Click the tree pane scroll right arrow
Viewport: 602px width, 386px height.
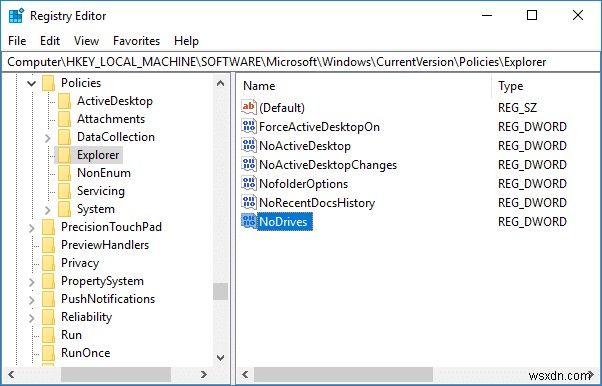(x=204, y=374)
